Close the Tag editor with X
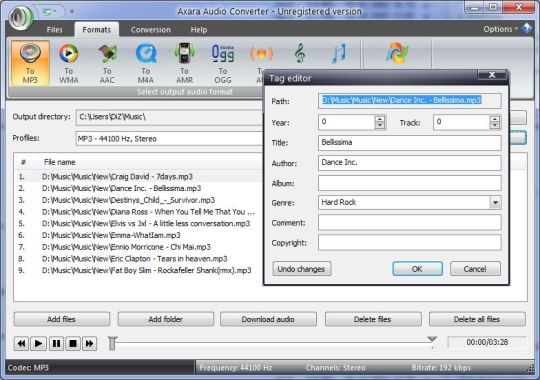This screenshot has height=380, width=540. pos(492,75)
